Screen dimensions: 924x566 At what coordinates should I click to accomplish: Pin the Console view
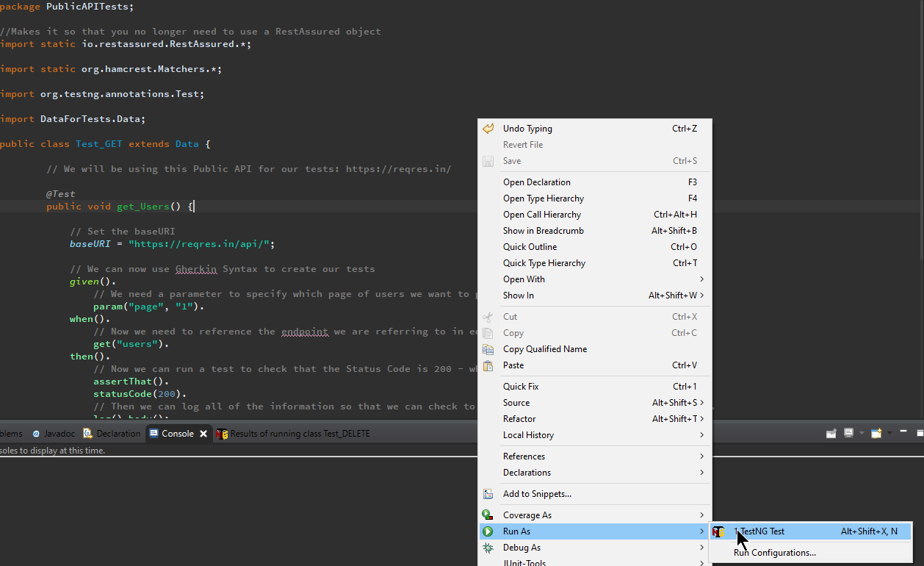point(831,434)
